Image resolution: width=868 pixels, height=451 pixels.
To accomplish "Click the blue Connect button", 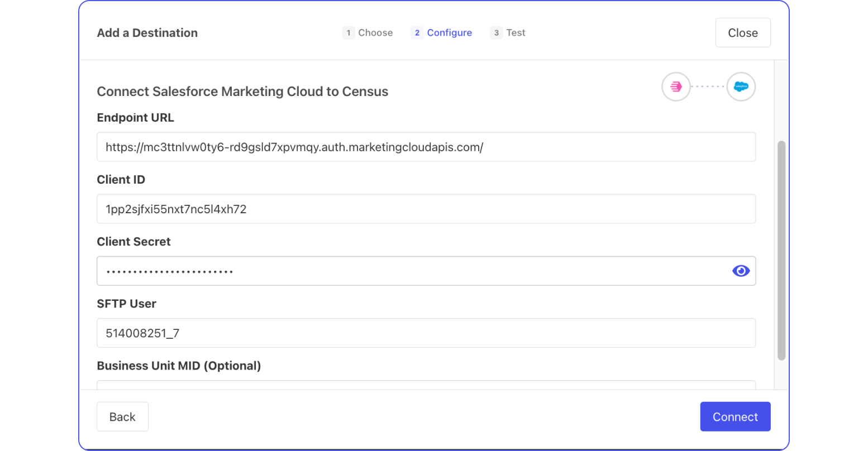I will 735,417.
